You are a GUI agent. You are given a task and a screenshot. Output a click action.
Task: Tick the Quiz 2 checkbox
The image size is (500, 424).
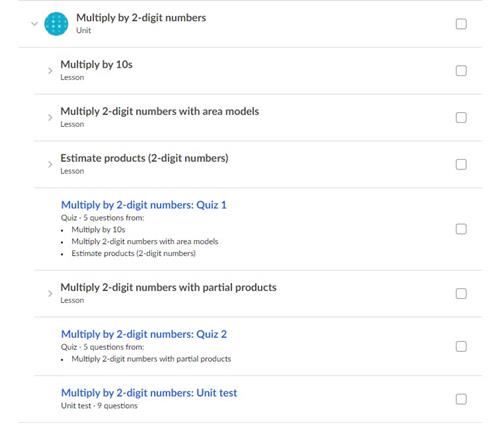coord(461,346)
